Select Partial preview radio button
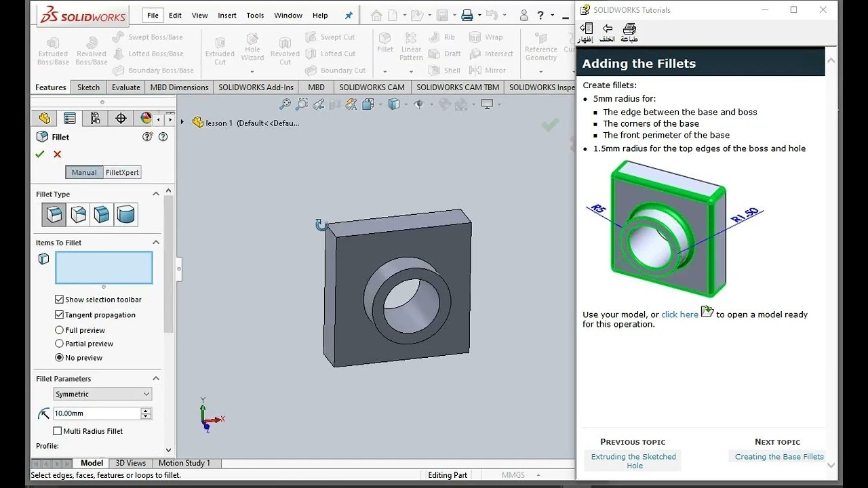868x488 pixels. pos(59,344)
